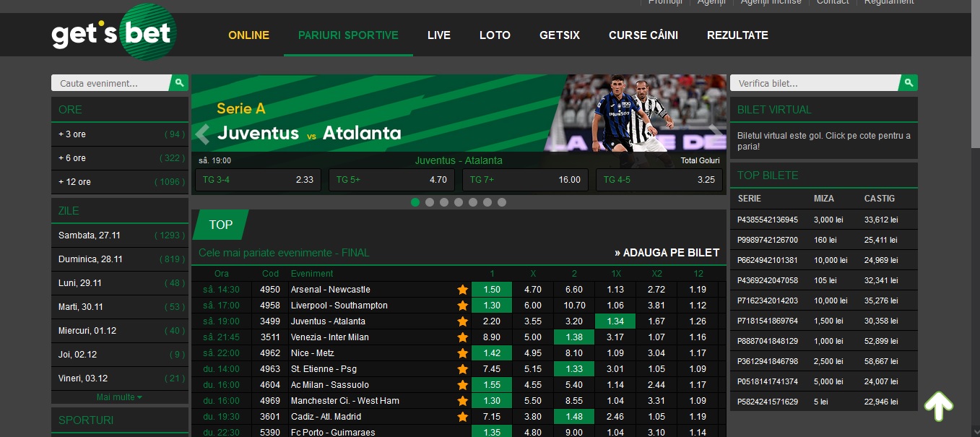Pick Liverpool win odd 1.30

point(492,306)
